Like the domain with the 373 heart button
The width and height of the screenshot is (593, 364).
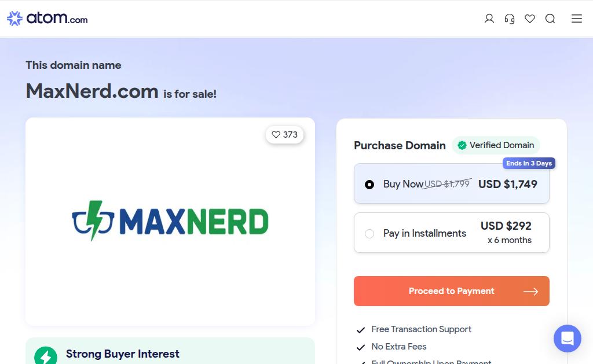(284, 135)
